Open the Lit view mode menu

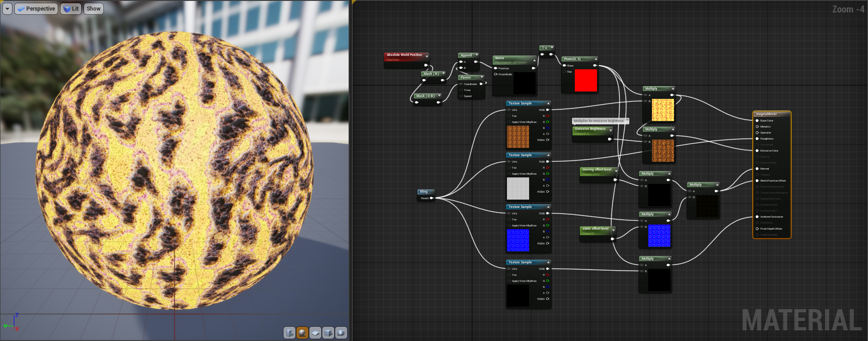[71, 9]
